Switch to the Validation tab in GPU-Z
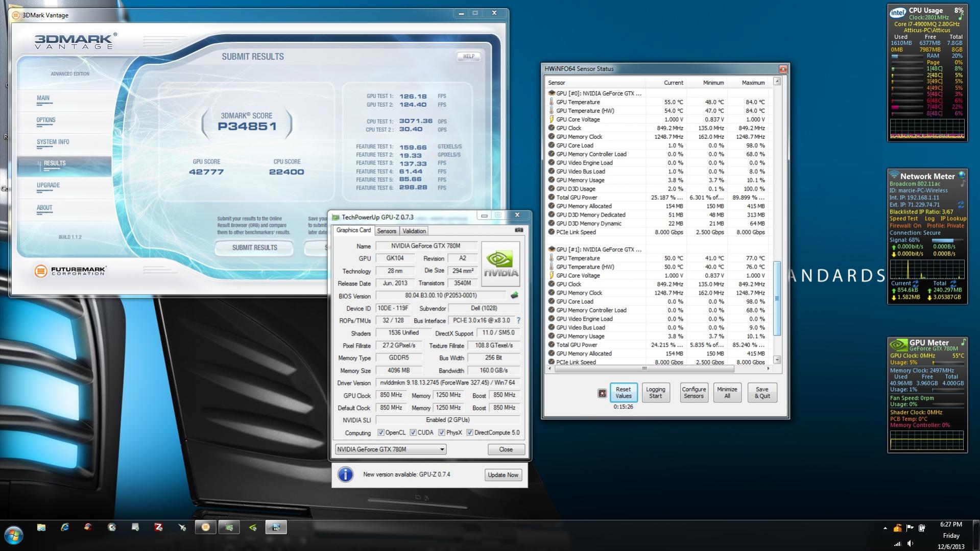Viewport: 980px width, 551px height. 414,231
